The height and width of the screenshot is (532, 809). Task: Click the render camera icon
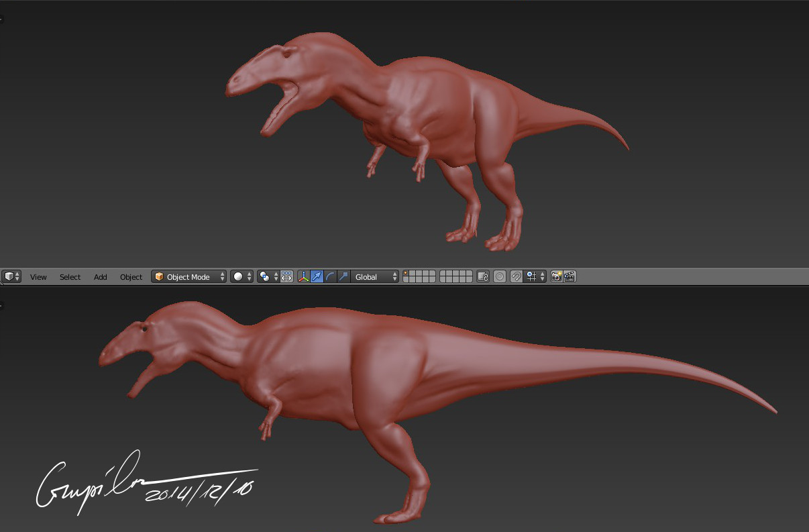click(x=557, y=276)
